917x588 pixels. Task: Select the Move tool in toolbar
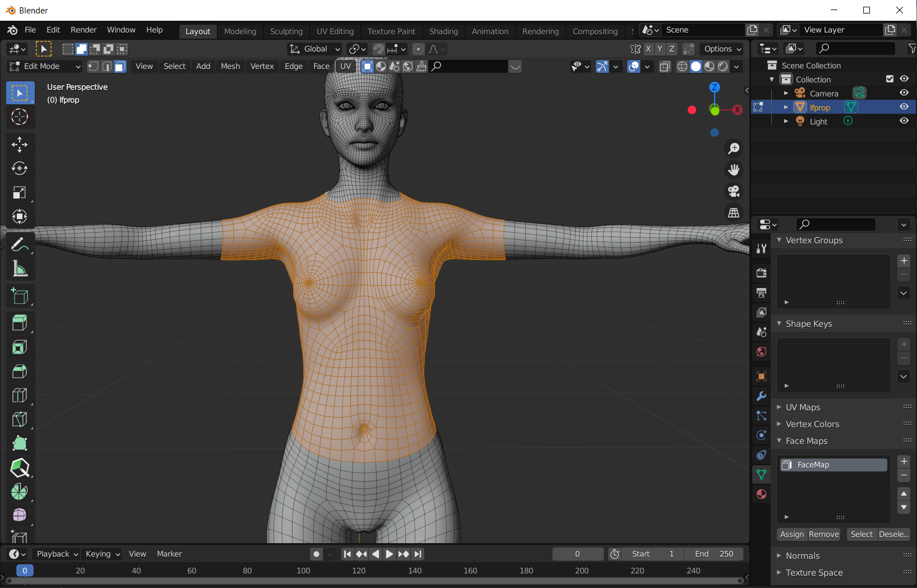coord(20,145)
